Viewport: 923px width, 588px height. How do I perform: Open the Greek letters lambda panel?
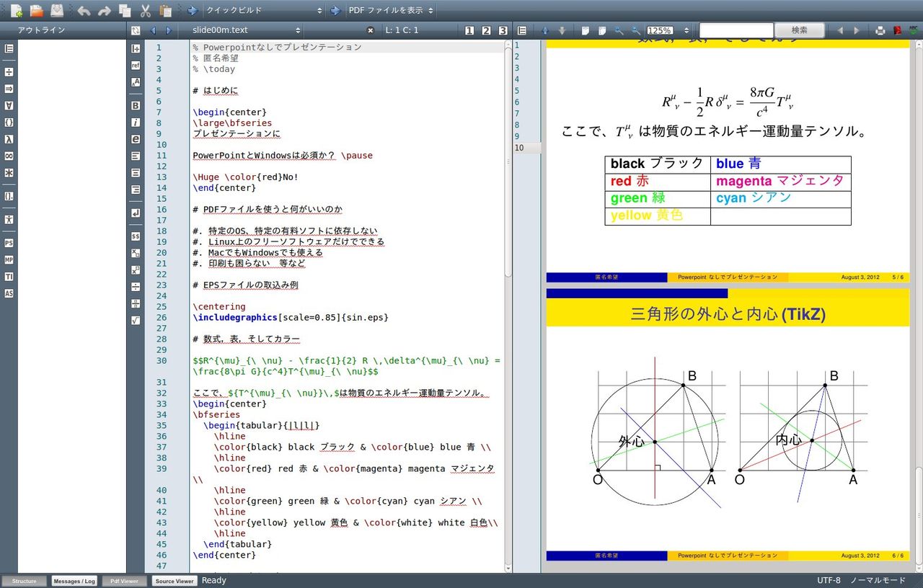9,138
